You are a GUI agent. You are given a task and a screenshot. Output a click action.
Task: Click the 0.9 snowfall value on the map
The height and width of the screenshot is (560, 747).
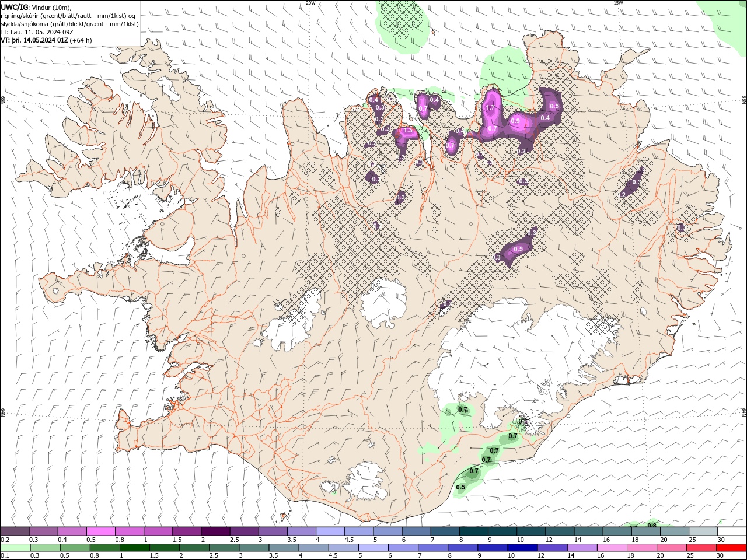(515, 121)
